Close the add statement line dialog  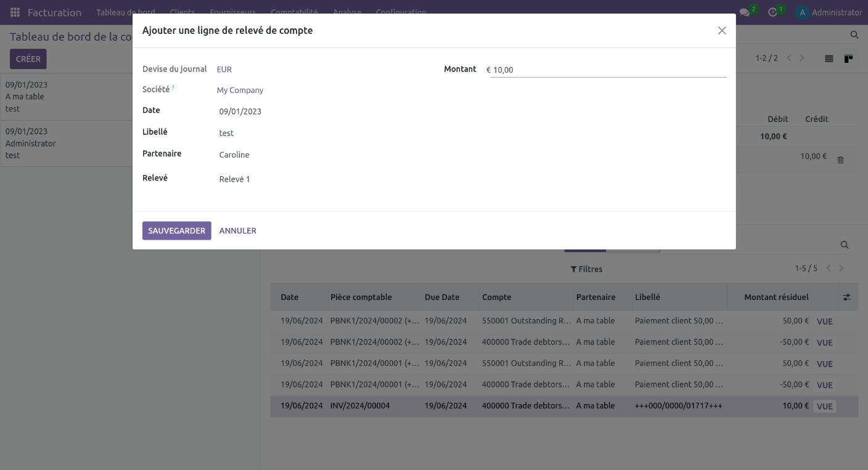point(722,31)
